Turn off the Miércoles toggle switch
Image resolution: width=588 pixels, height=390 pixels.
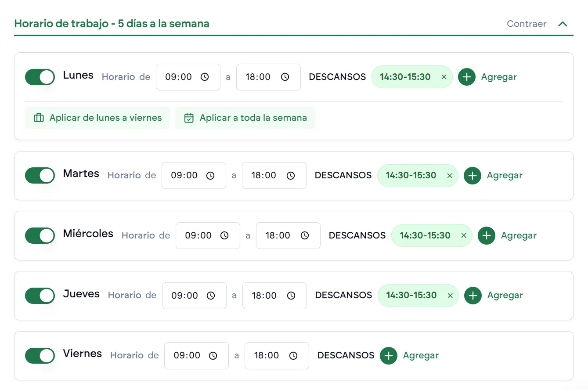click(40, 235)
